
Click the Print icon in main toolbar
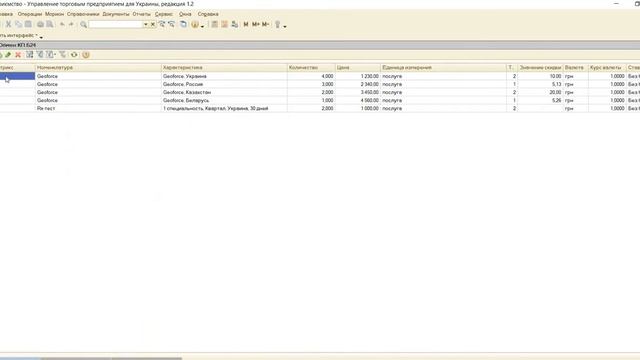point(40,24)
